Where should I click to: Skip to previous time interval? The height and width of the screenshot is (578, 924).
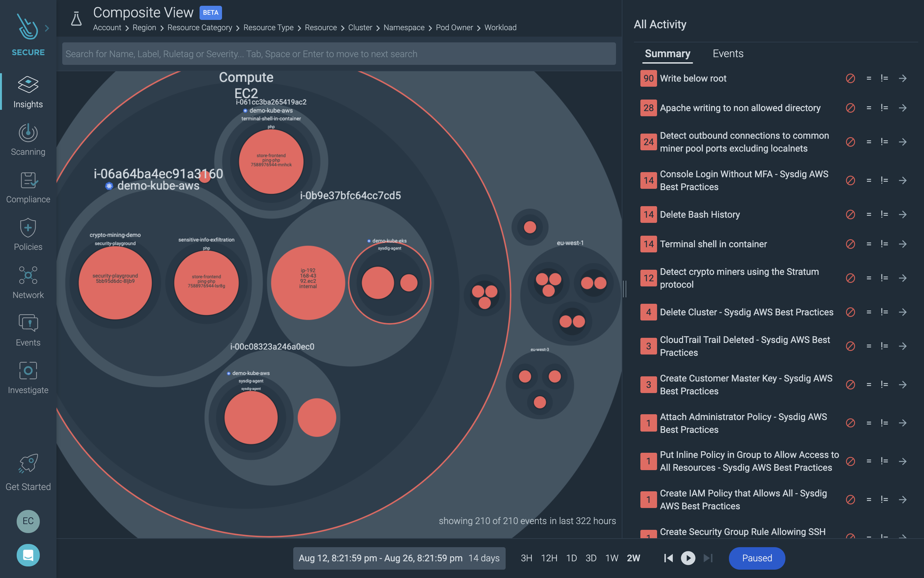click(x=669, y=558)
